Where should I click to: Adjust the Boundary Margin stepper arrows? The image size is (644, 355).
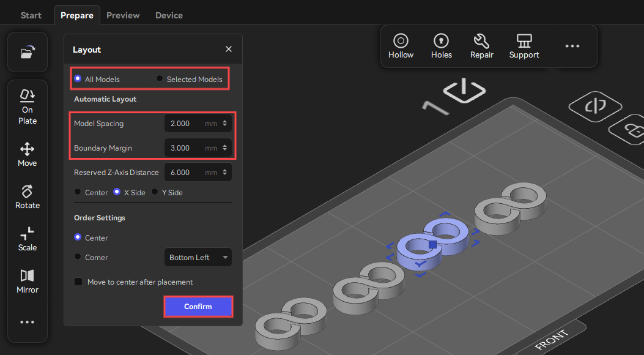[x=226, y=148]
